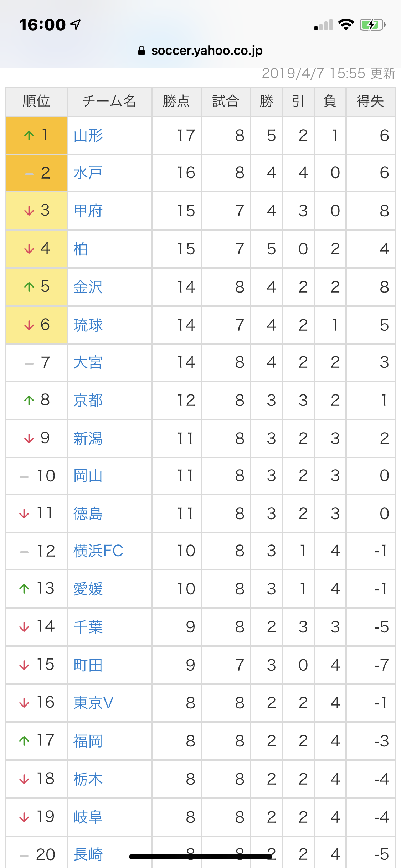Tap the green up arrow beside rank 13
This screenshot has height=868, width=401.
(24, 589)
